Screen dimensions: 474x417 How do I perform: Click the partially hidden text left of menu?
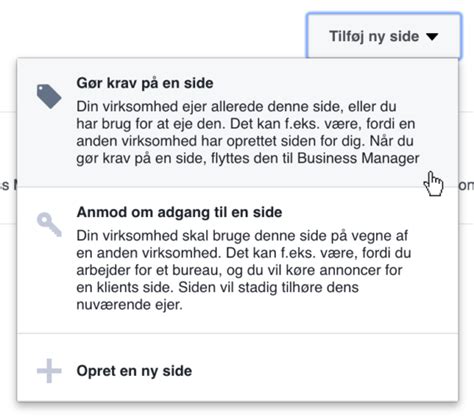pyautogui.click(x=8, y=185)
